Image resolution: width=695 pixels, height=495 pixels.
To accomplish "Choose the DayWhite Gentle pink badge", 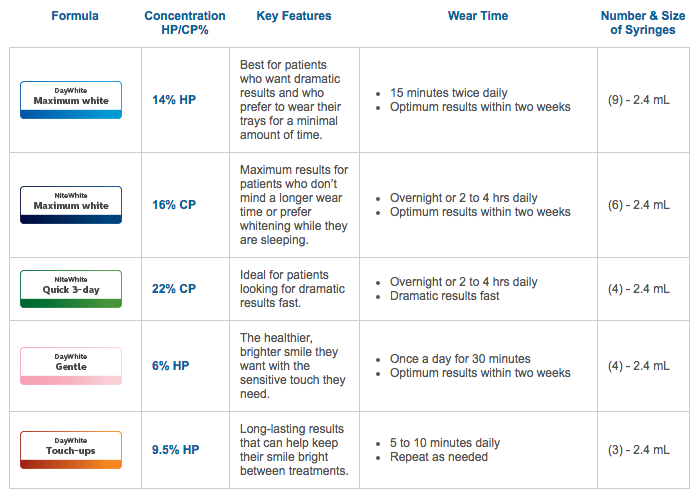I will point(71,366).
